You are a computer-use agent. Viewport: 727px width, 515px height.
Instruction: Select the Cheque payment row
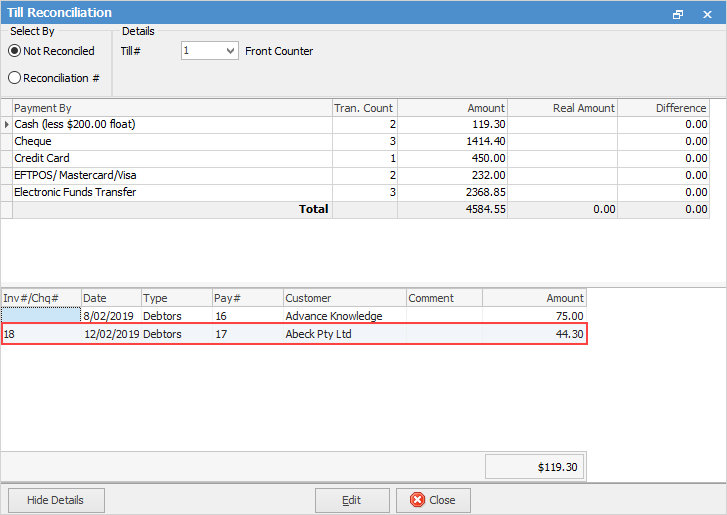coord(170,142)
